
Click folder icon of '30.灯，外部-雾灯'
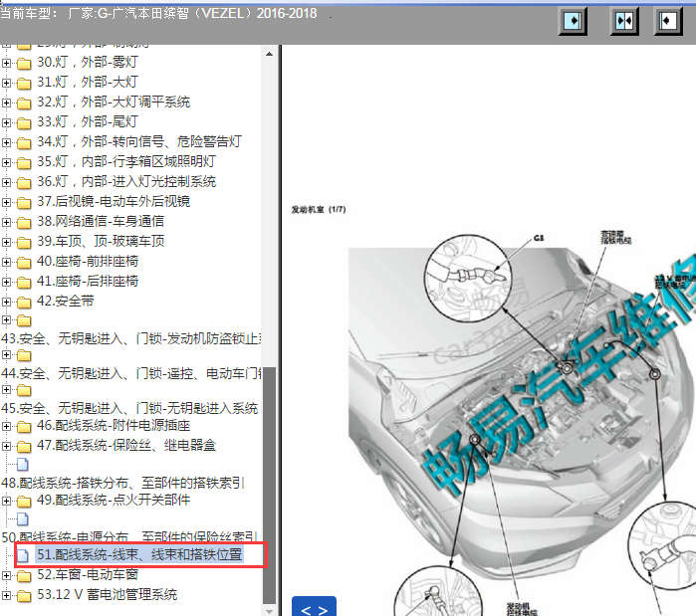(24, 64)
